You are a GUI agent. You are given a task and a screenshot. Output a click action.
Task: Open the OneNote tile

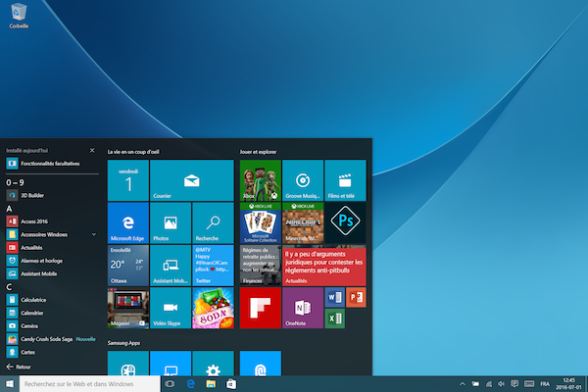303,308
